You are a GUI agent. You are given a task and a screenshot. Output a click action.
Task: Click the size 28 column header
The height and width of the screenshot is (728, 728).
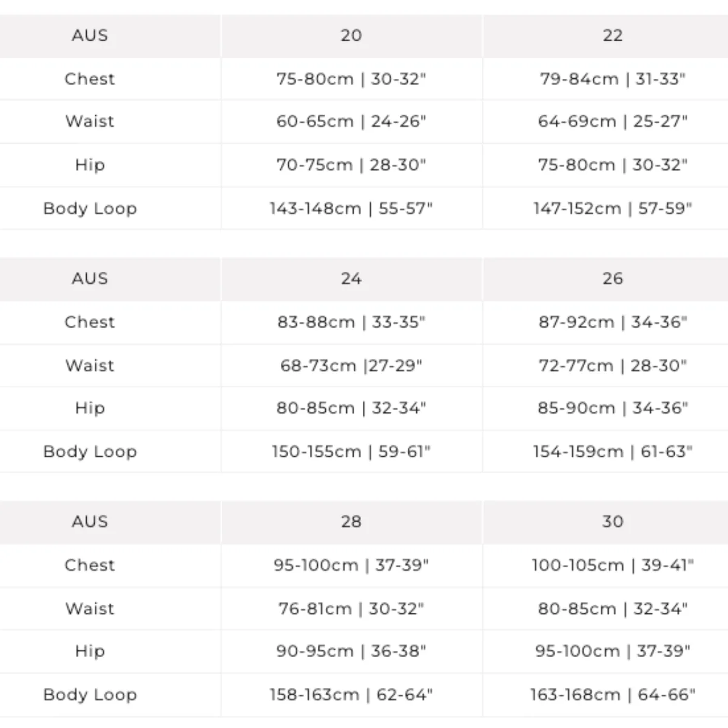click(351, 522)
